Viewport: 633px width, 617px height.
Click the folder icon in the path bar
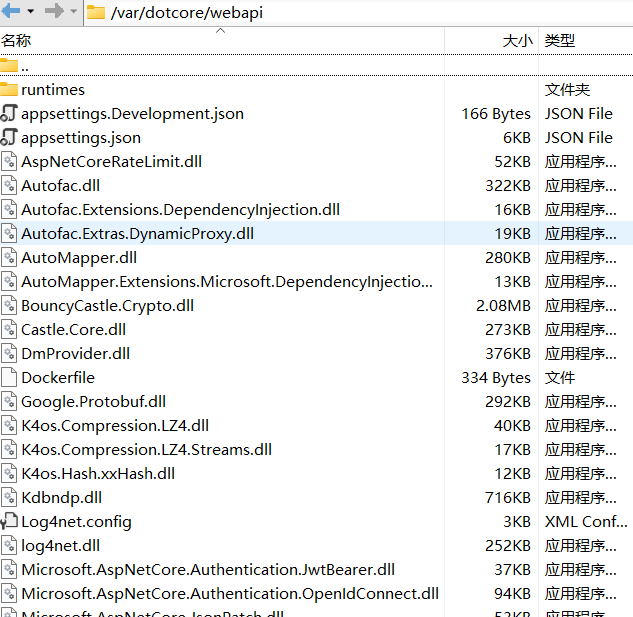click(96, 12)
